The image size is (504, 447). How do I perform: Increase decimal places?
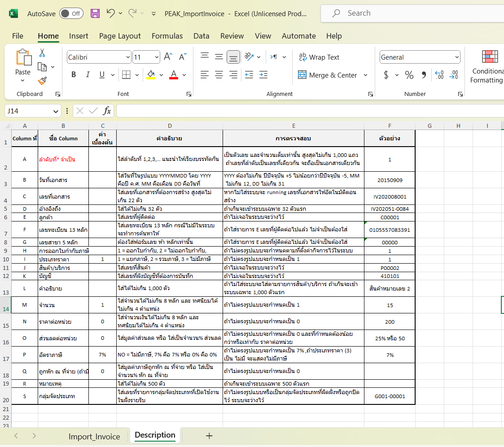439,75
